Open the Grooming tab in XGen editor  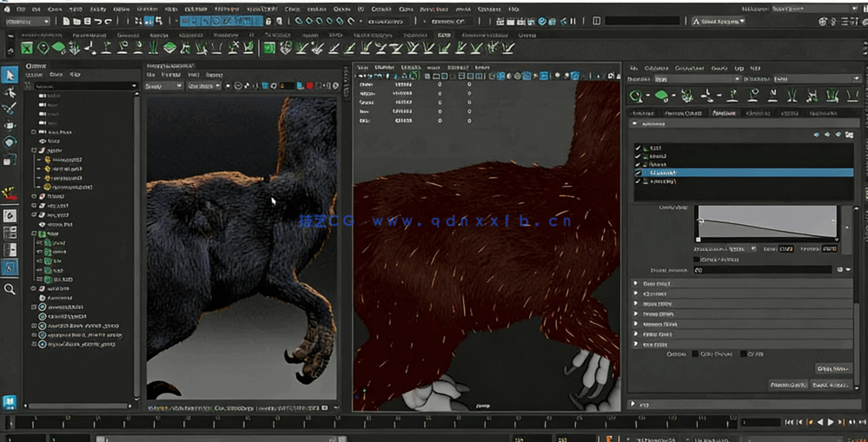[758, 113]
